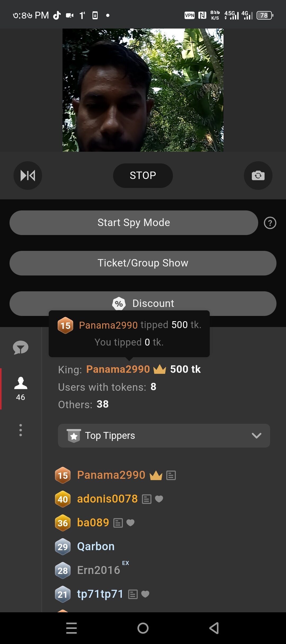This screenshot has width=286, height=644.
Task: Tap the Discount button
Action: tap(143, 303)
